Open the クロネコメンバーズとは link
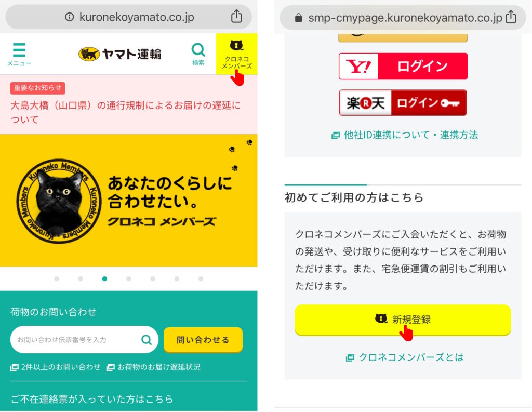This screenshot has width=532, height=412. coord(404,357)
